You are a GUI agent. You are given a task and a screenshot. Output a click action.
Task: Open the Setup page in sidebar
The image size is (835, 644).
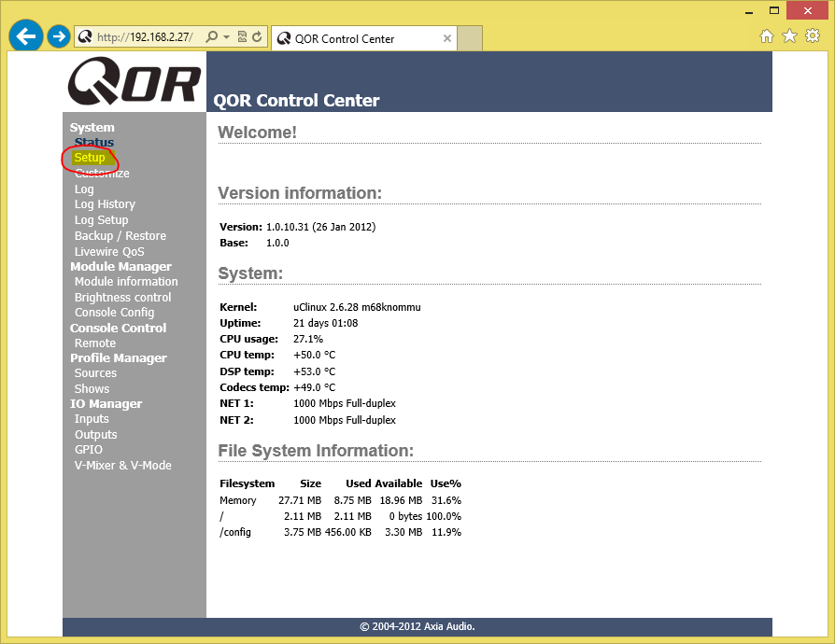90,158
